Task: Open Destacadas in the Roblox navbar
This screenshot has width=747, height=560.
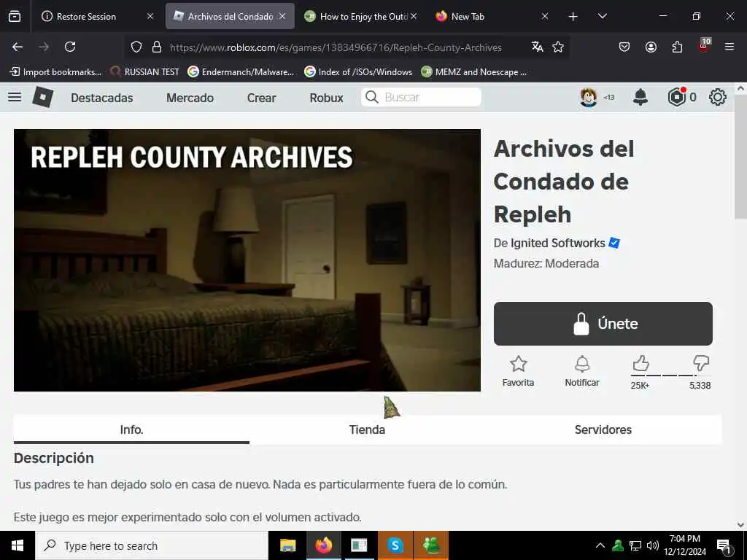Action: (102, 98)
